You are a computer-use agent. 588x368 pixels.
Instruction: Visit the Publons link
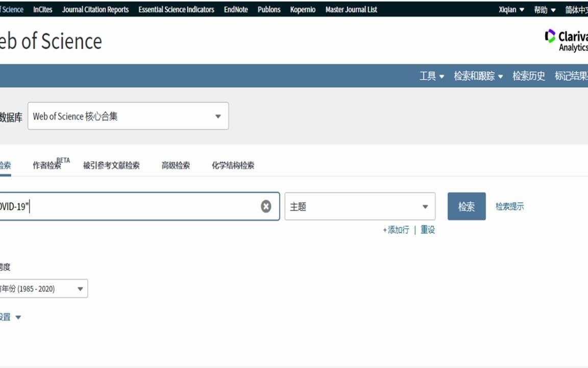click(269, 9)
